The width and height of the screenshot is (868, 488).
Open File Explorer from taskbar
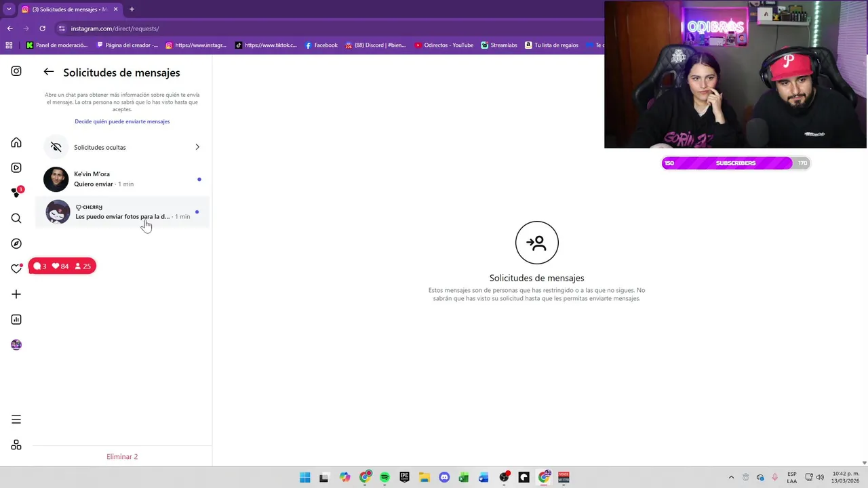tap(425, 477)
